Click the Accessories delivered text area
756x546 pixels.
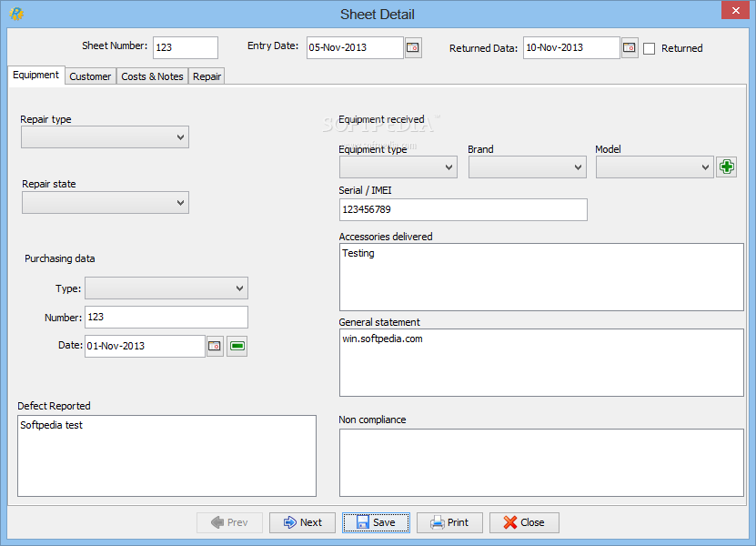[x=541, y=277]
